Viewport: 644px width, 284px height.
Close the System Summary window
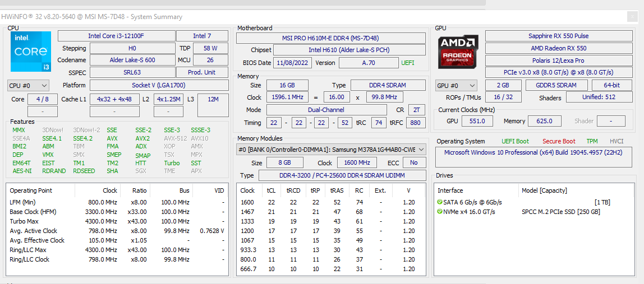(632, 17)
